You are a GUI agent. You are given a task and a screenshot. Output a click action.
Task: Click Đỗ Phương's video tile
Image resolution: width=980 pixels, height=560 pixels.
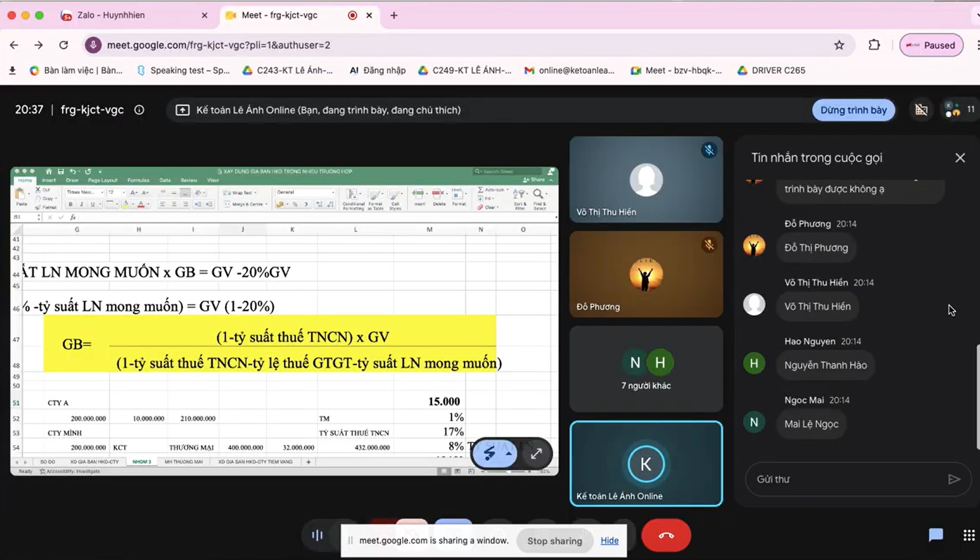(x=646, y=274)
